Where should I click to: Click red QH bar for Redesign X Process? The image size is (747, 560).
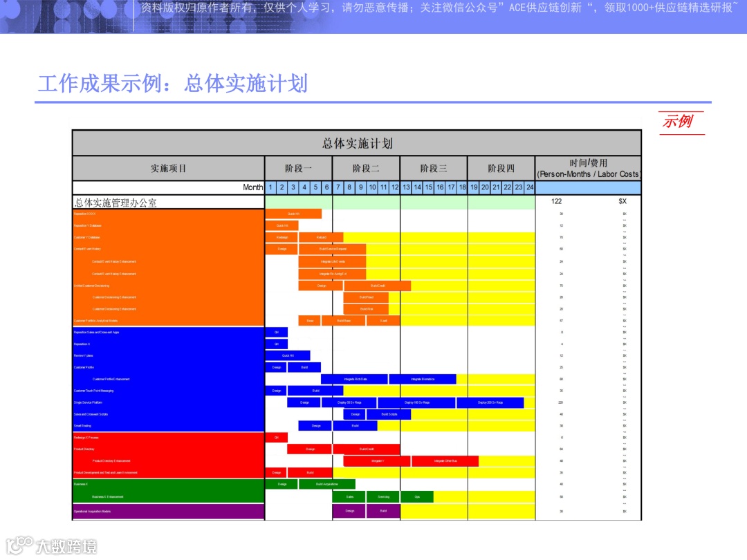276,438
